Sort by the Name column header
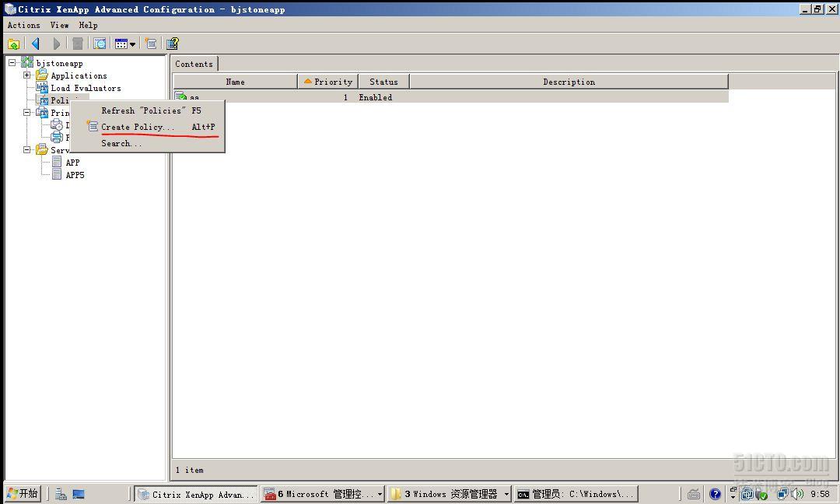Screen dimensions: 840x504 click(x=235, y=82)
